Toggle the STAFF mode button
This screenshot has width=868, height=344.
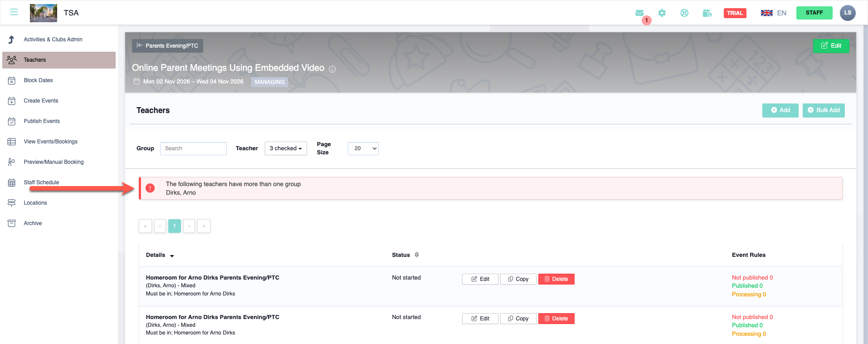pos(814,13)
